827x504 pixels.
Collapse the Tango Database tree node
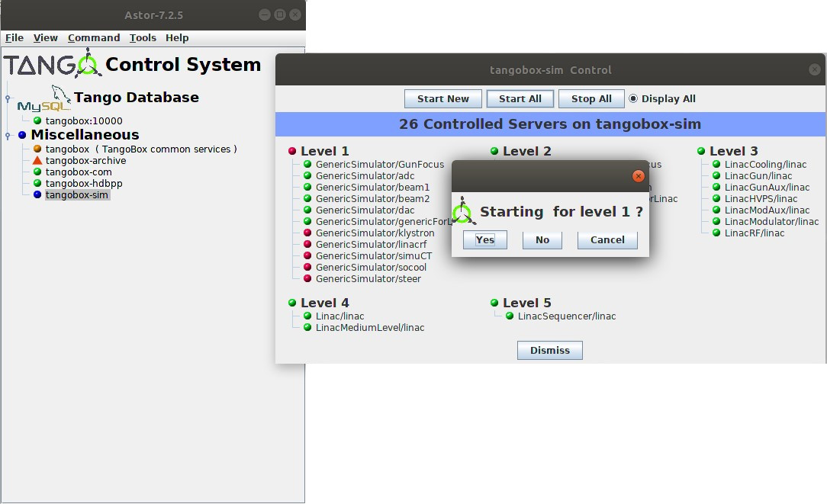coord(8,98)
